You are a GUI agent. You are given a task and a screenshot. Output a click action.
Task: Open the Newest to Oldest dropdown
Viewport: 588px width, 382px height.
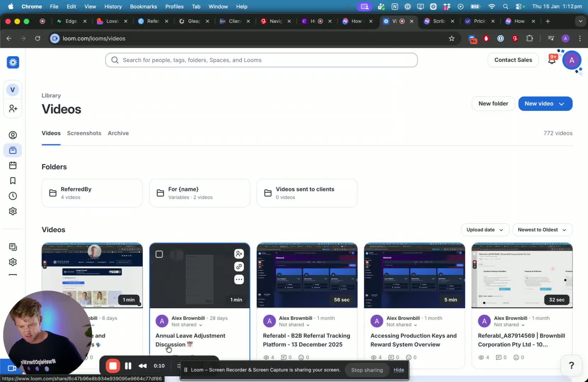coord(542,230)
